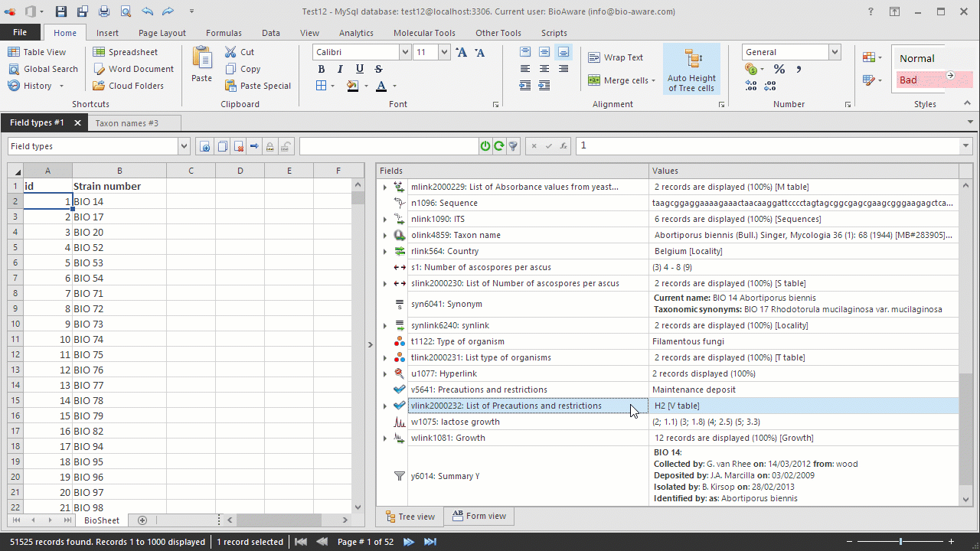The image size is (980, 551).
Task: Apply the fill color swatch
Action: 353,86
